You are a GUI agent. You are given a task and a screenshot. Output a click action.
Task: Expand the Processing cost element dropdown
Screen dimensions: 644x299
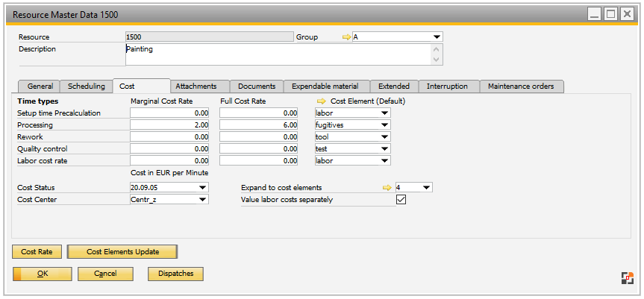[x=384, y=125]
